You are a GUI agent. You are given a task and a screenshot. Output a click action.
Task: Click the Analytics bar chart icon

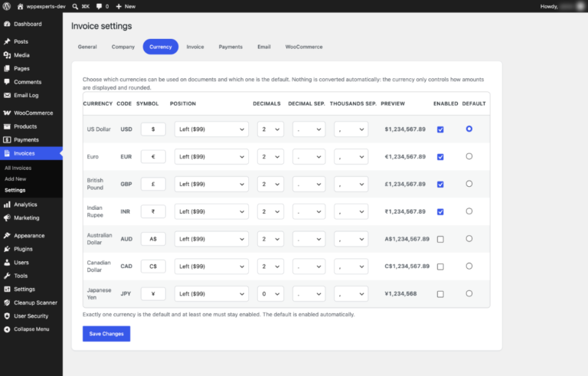pos(7,204)
